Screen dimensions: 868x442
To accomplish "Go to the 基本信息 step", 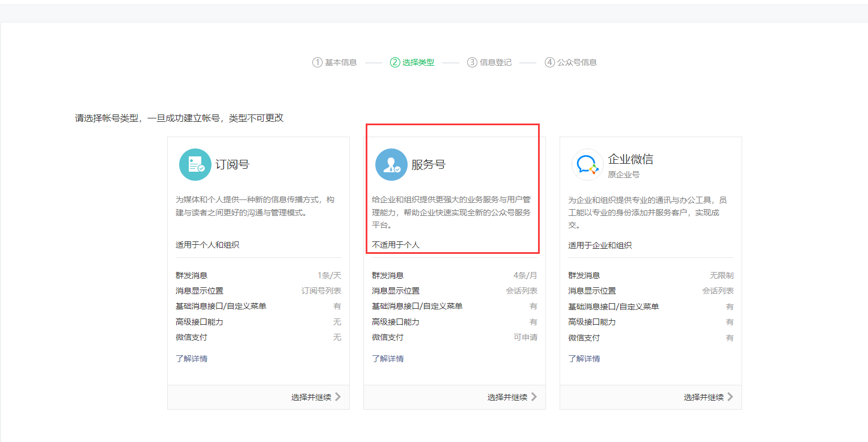I will (x=341, y=62).
